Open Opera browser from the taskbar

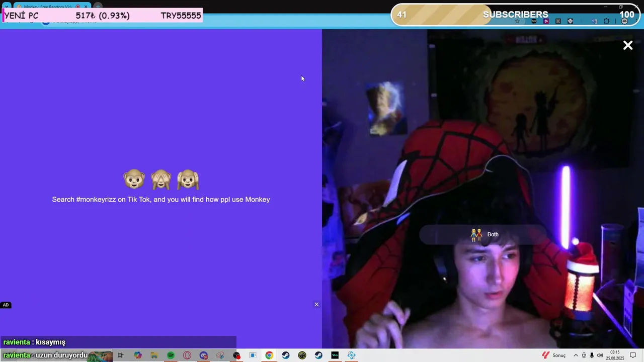pos(187,355)
